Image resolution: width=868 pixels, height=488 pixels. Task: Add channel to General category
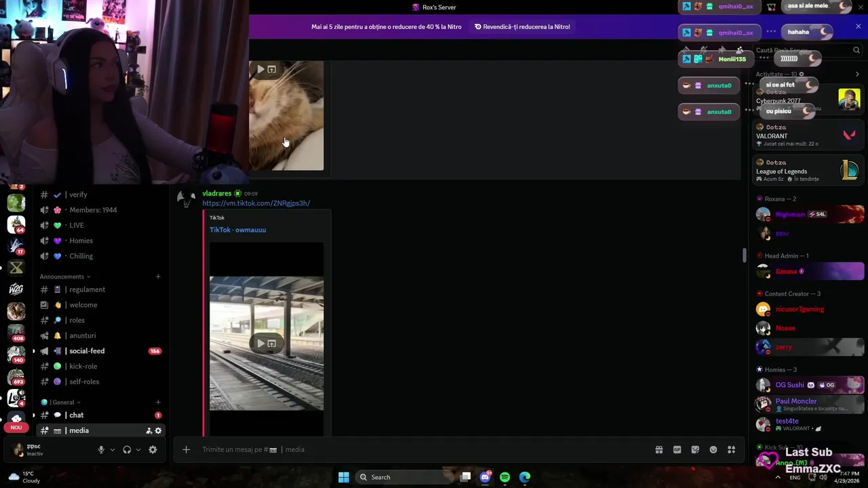point(158,402)
